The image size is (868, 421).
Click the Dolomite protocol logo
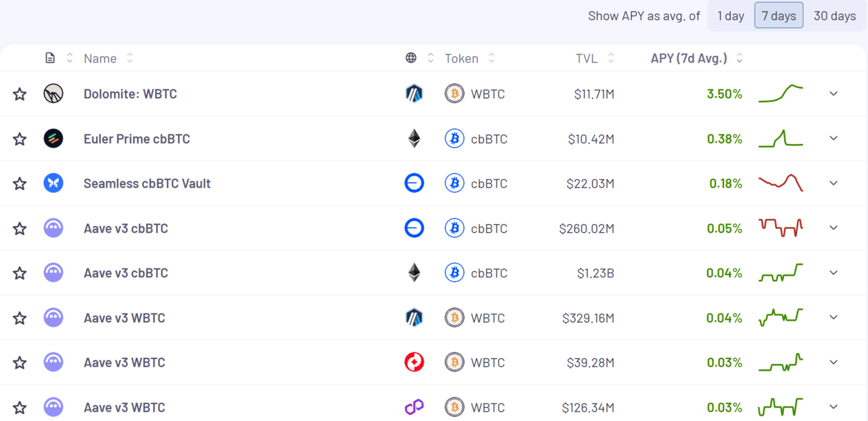click(x=53, y=94)
